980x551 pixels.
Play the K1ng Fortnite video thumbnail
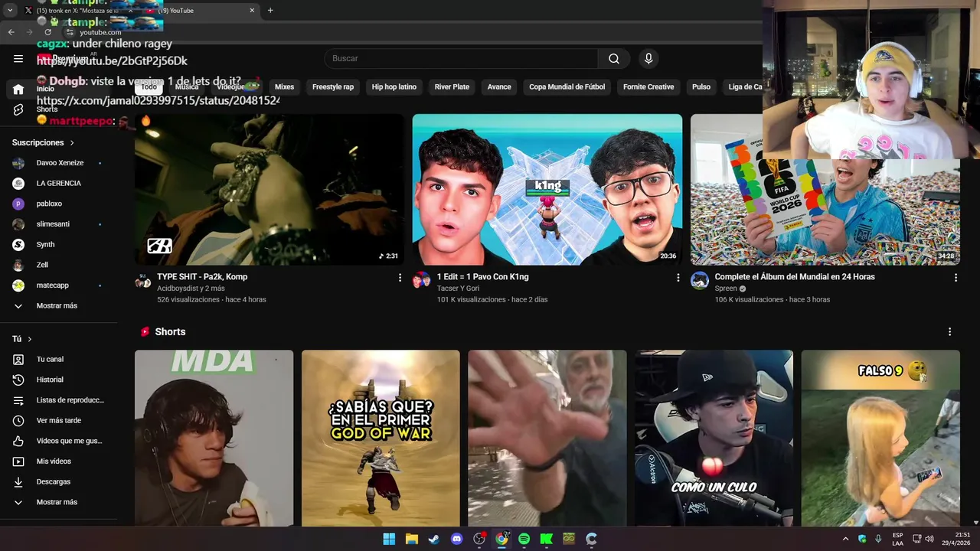coord(547,190)
